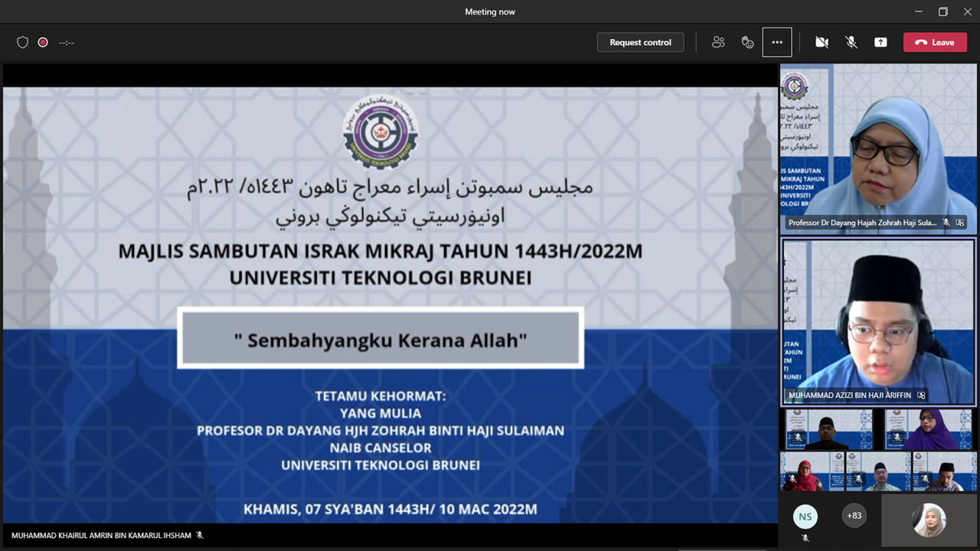Click the Meeting now window title

coord(490,11)
